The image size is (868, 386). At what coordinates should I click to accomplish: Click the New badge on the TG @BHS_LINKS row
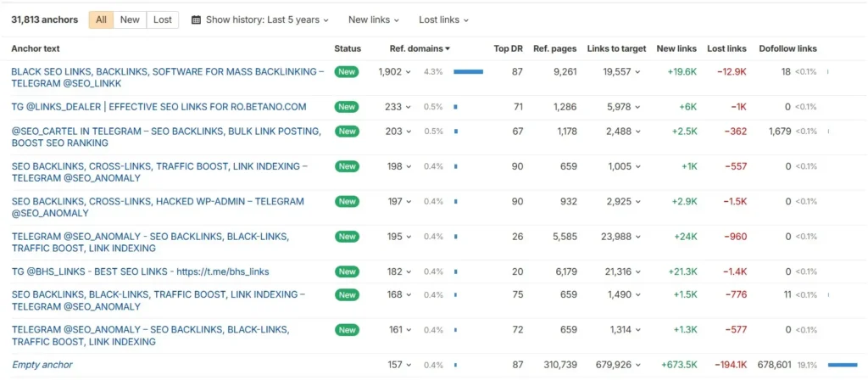click(x=347, y=271)
